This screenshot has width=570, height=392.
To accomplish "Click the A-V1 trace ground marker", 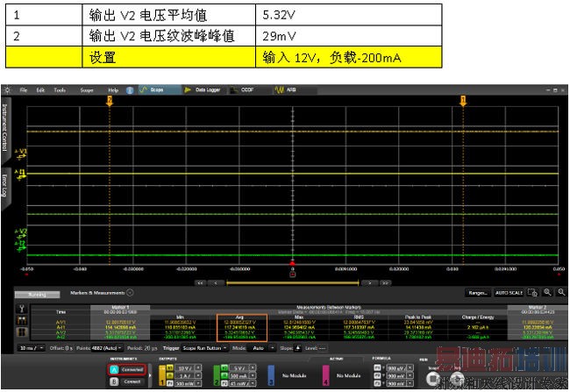I will point(21,154).
